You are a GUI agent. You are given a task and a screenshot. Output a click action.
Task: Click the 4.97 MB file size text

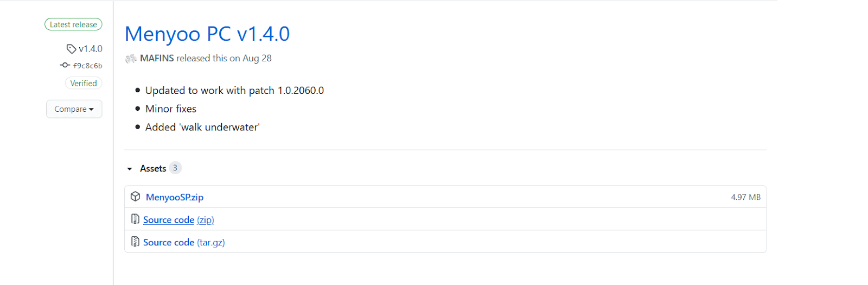(x=745, y=197)
